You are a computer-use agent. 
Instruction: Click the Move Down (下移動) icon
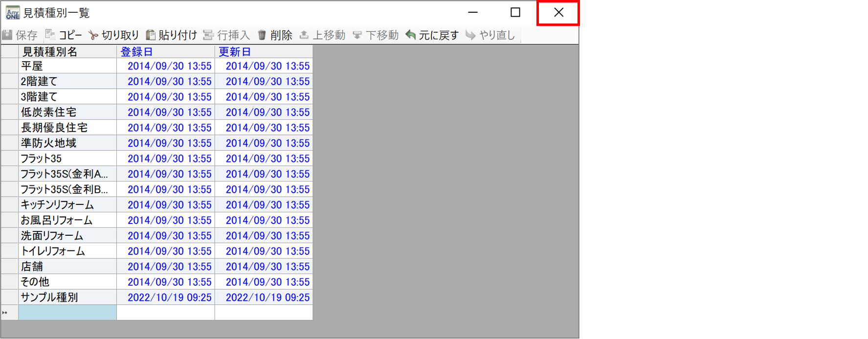pyautogui.click(x=357, y=35)
